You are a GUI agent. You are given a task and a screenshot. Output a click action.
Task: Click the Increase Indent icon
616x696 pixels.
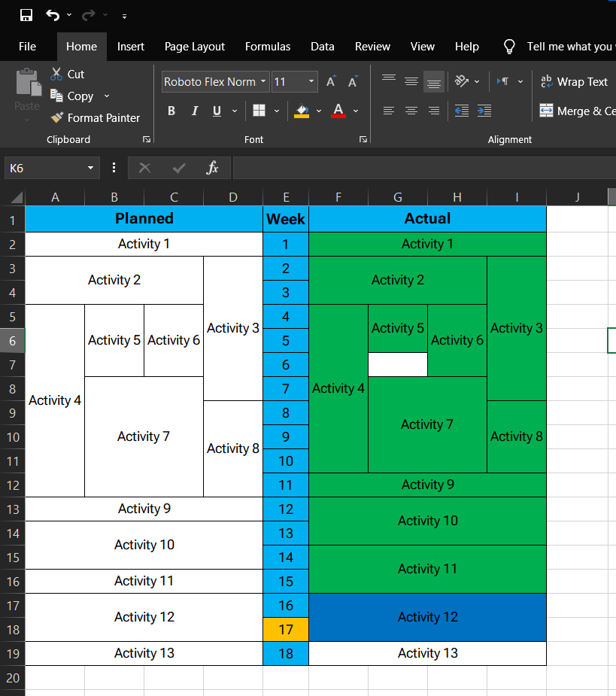pos(484,111)
